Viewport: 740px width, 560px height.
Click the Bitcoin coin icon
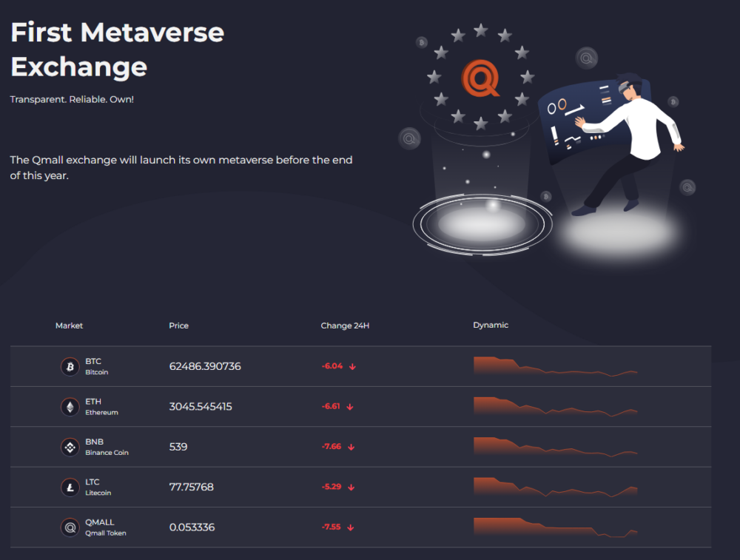point(70,367)
